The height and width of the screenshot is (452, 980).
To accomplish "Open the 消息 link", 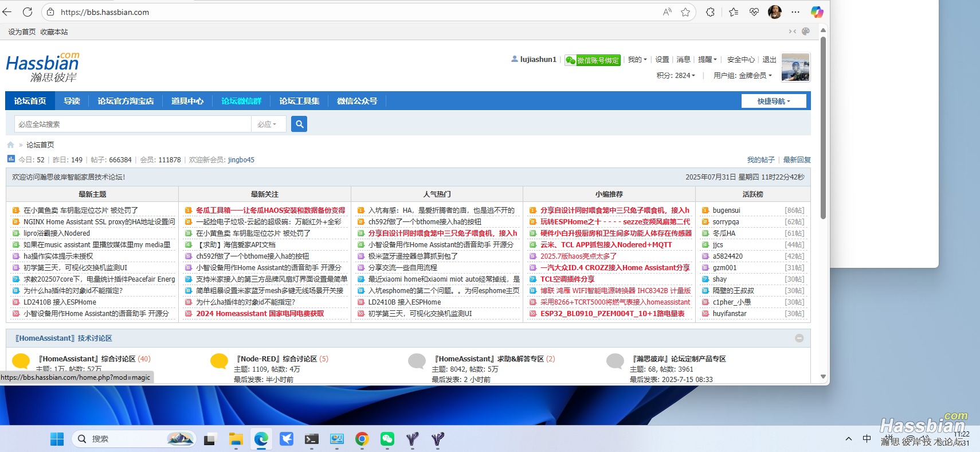I will [x=683, y=60].
